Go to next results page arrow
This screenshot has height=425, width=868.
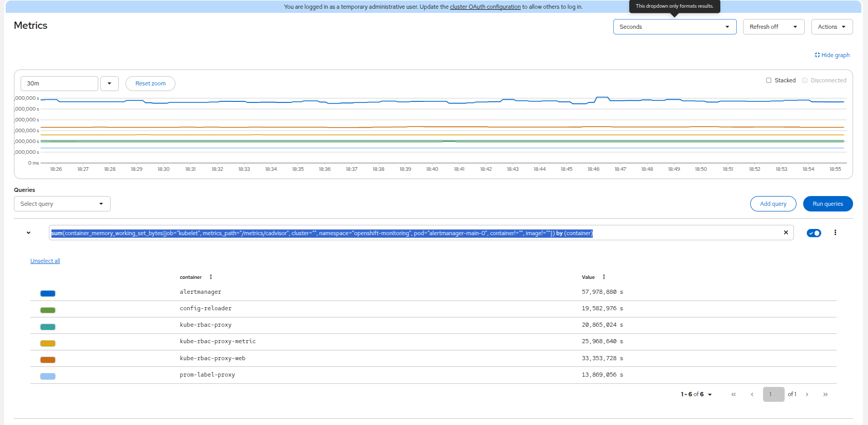807,394
